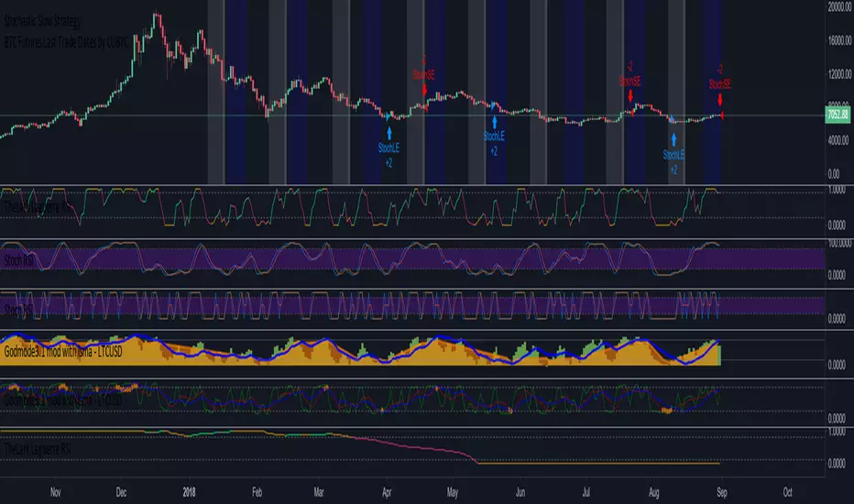Select the StochSE -2 label in mid-April

point(423,68)
